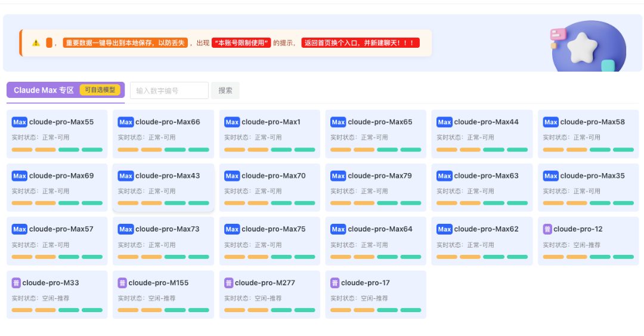The width and height of the screenshot is (644, 336).
Task: Click the Max badge on cloude-pro-Max44
Action: pyautogui.click(x=444, y=122)
